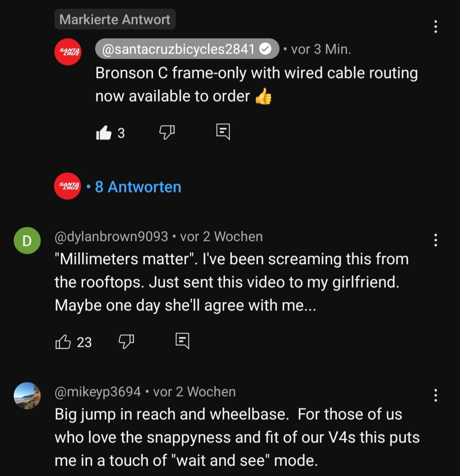The width and height of the screenshot is (460, 476).
Task: Like the Santa Cruz Bicycles highlighted reply
Action: point(104,133)
